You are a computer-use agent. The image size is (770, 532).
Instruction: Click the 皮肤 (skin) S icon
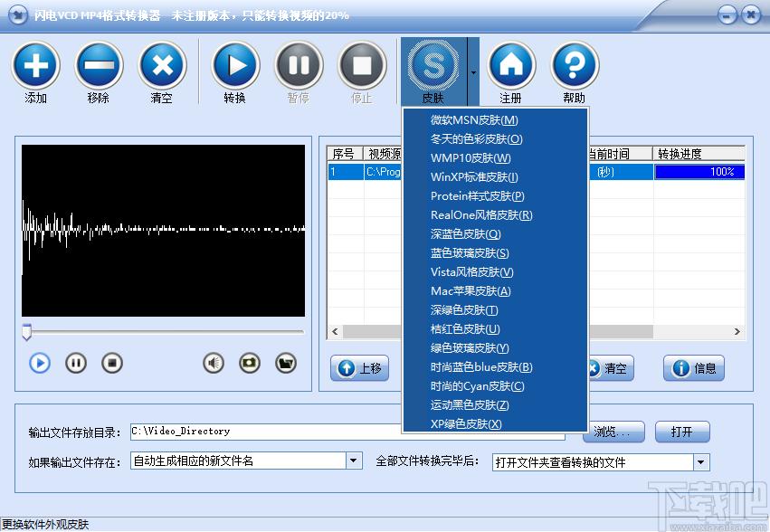433,65
